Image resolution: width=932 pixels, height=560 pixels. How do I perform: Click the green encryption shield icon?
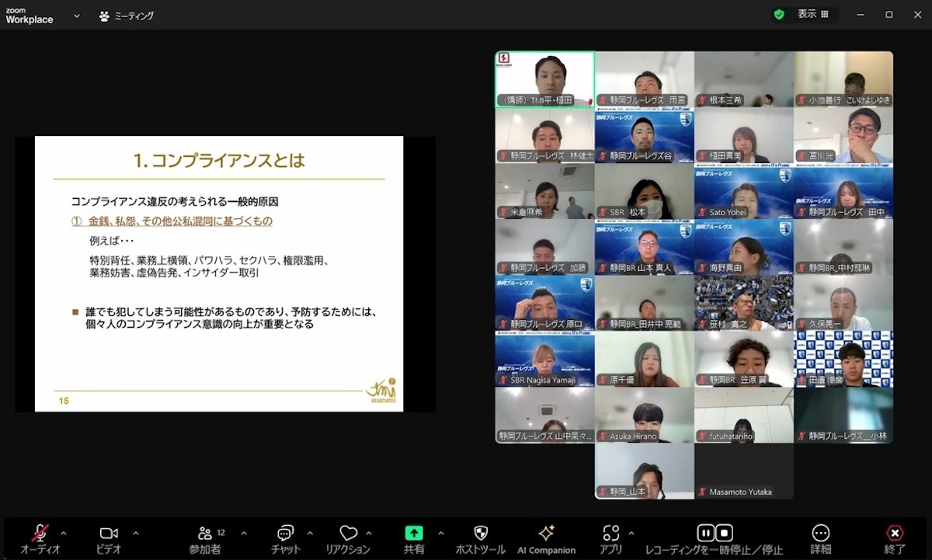(x=779, y=15)
